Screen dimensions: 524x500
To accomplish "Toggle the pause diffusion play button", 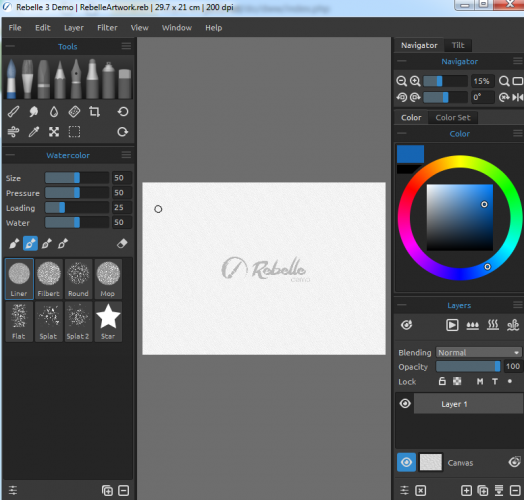I will (x=452, y=325).
